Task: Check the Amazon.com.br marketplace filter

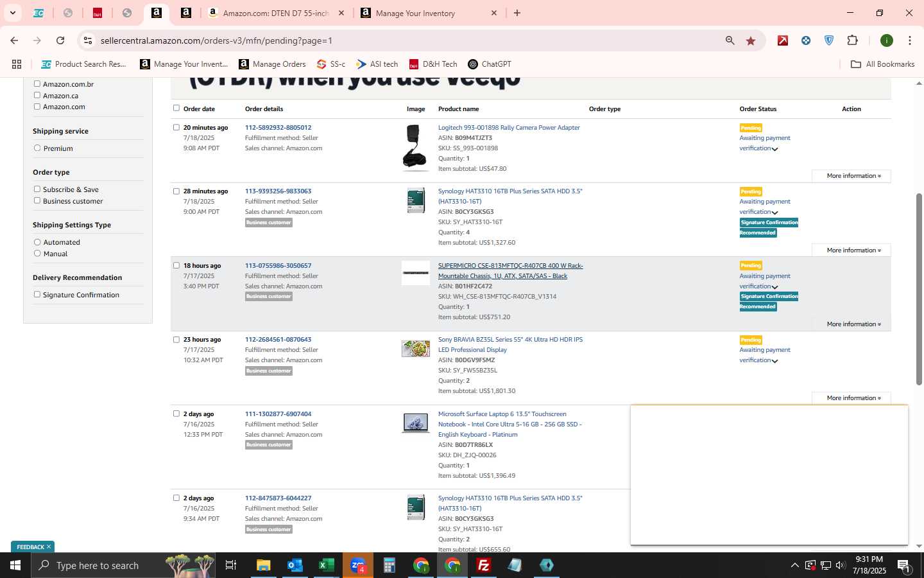Action: [37, 83]
